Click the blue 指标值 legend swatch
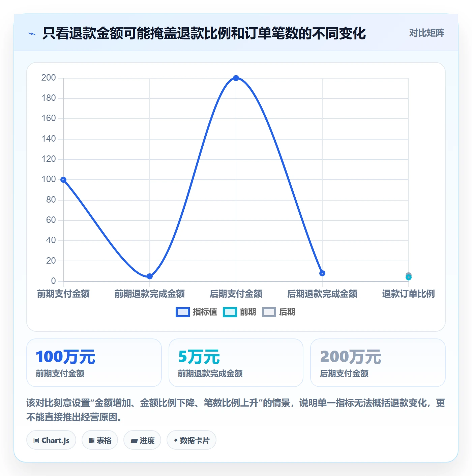The image size is (472, 476). point(182,312)
